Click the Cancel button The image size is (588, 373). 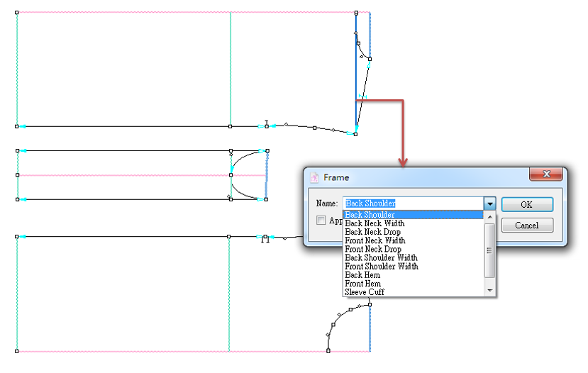pos(526,226)
